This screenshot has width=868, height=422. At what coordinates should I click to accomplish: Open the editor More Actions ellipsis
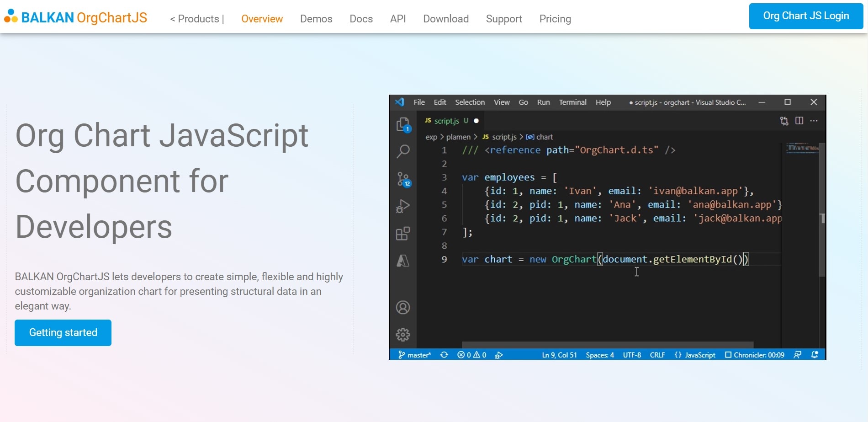(x=814, y=121)
